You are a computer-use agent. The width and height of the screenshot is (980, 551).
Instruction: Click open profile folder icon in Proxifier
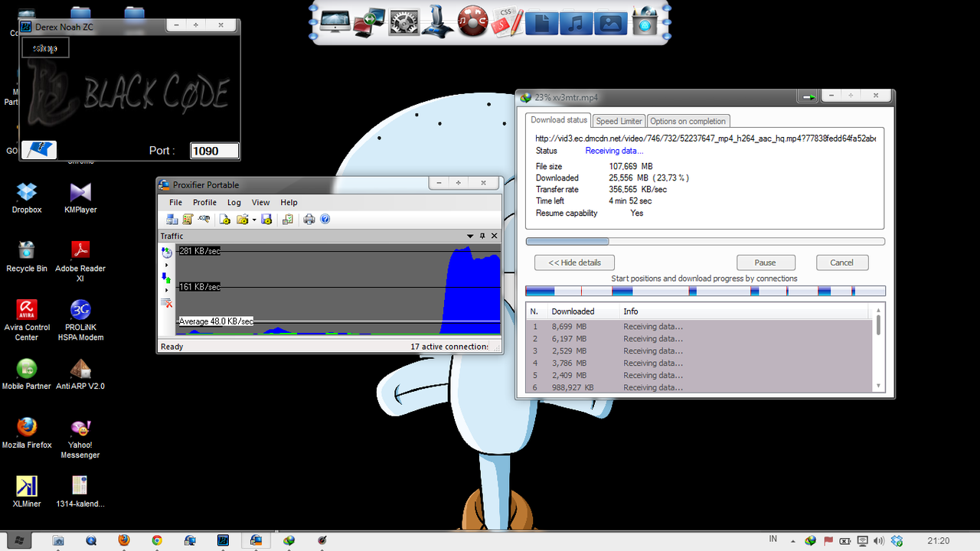click(x=243, y=220)
